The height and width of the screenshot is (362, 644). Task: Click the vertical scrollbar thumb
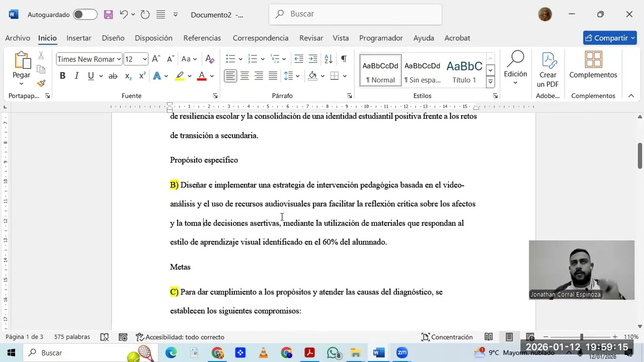pos(640,156)
